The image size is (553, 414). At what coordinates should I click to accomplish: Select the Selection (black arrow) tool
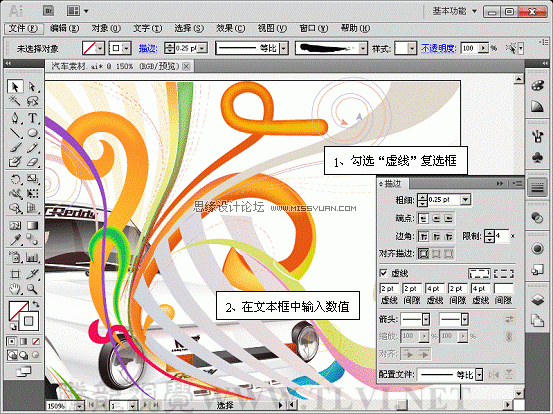click(x=15, y=86)
